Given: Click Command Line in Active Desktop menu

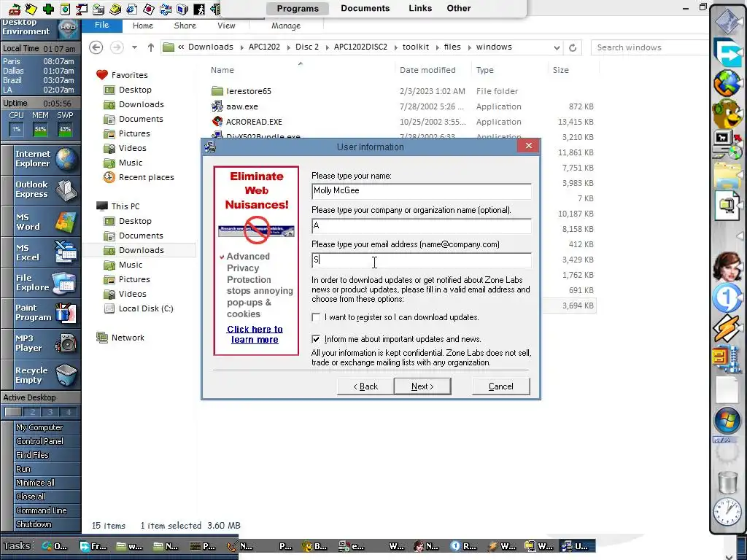Looking at the screenshot, I should (42, 510).
